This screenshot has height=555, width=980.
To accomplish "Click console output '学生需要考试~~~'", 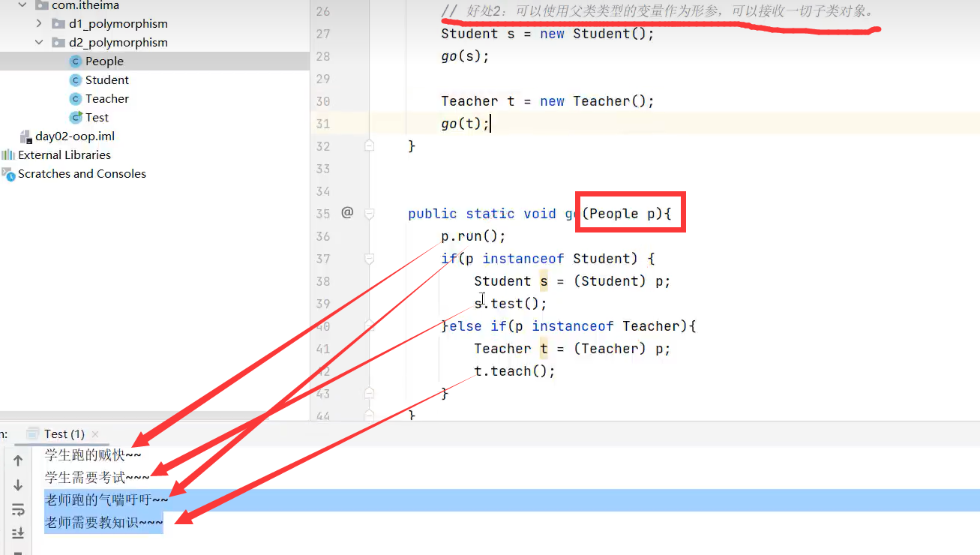I will point(97,477).
